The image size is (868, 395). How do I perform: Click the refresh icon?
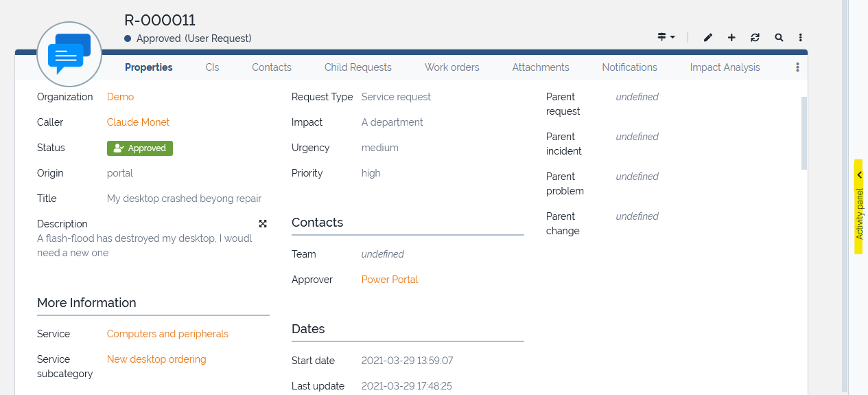tap(755, 38)
